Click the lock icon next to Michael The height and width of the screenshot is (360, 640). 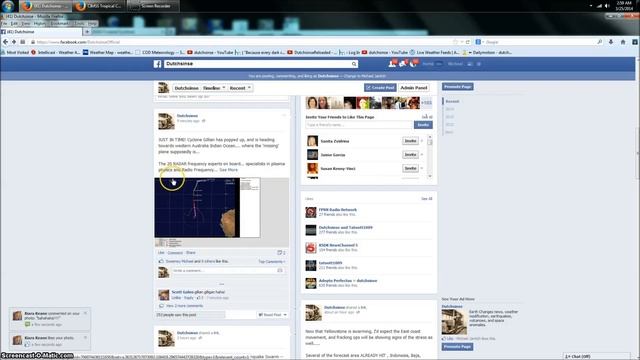470,64
